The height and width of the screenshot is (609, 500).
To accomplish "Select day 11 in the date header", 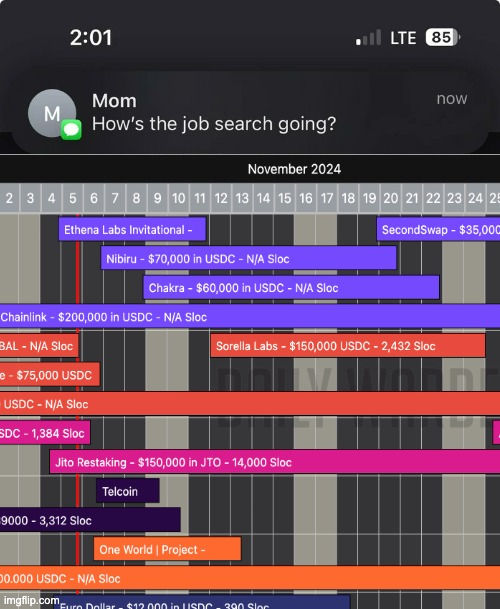I will tap(200, 198).
